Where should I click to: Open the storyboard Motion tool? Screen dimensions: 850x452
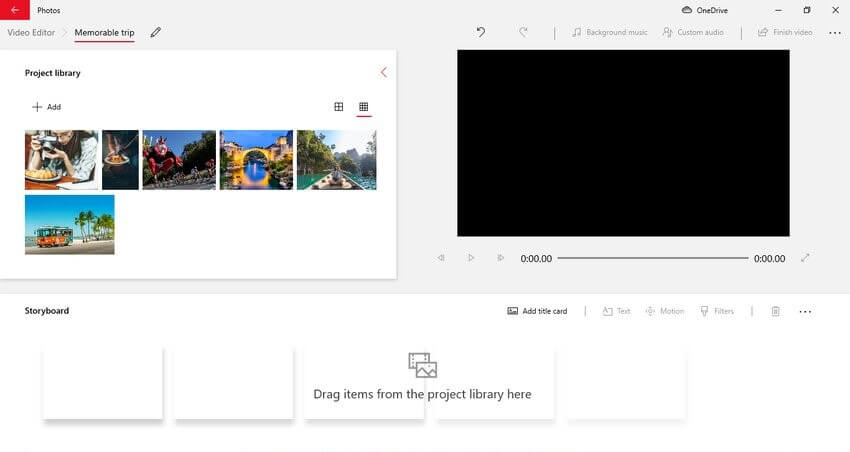[x=665, y=311]
